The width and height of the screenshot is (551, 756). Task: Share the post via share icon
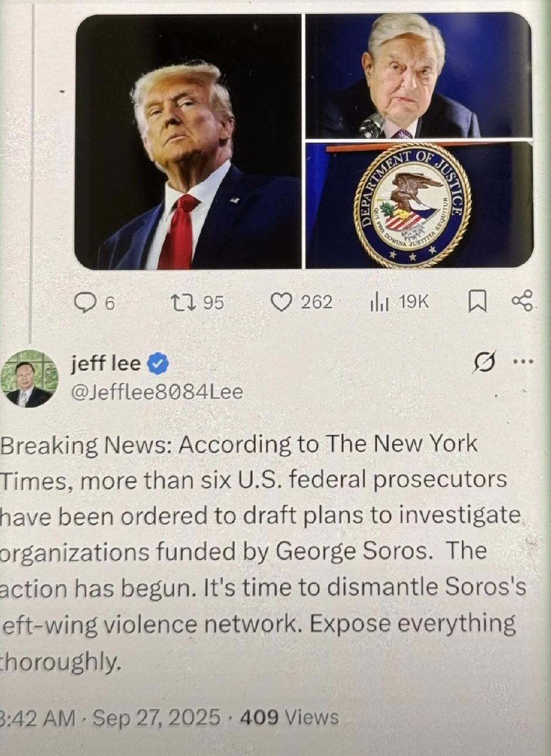[522, 300]
